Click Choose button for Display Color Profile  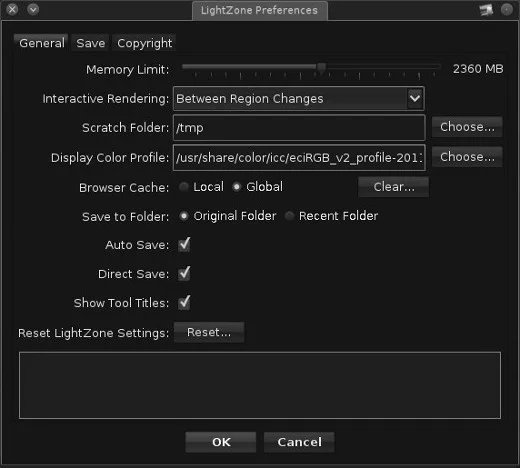[x=467, y=157]
